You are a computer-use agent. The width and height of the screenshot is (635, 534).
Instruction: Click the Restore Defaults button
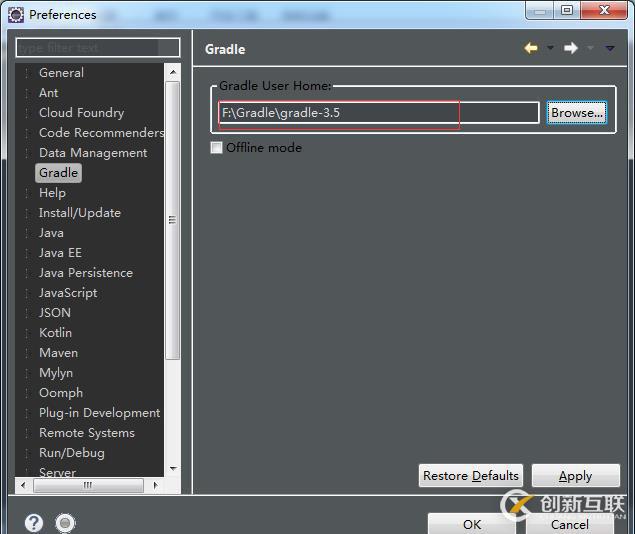coord(471,476)
